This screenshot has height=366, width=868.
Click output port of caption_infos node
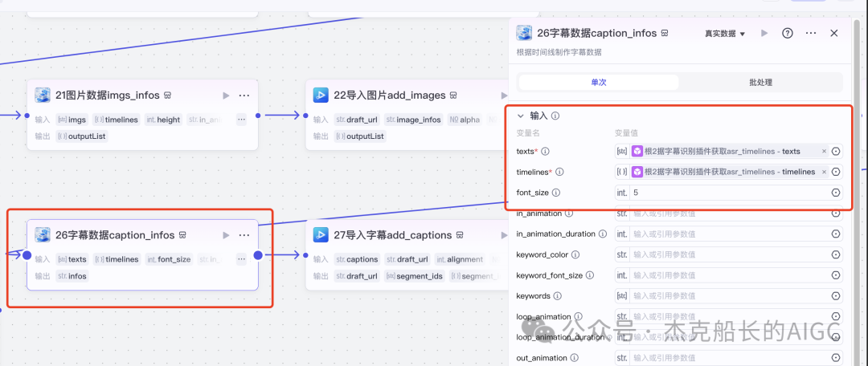pyautogui.click(x=258, y=255)
